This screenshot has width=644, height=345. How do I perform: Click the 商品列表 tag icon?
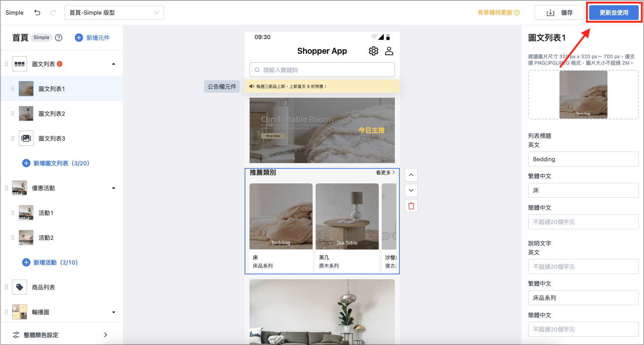tap(20, 287)
